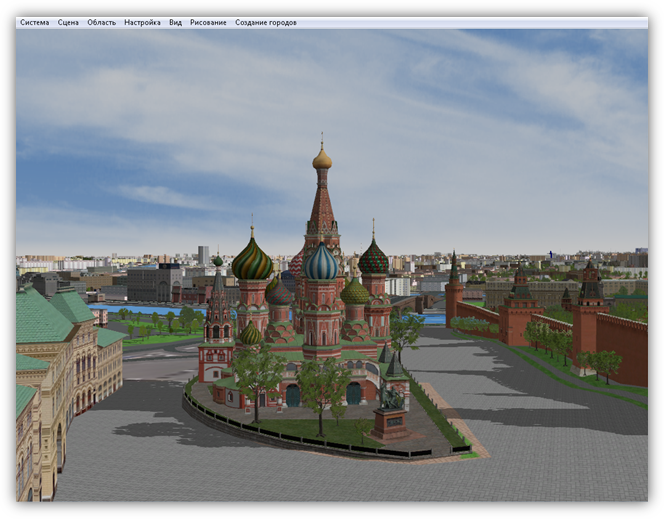
Task: Open the Область menu
Action: (x=101, y=22)
